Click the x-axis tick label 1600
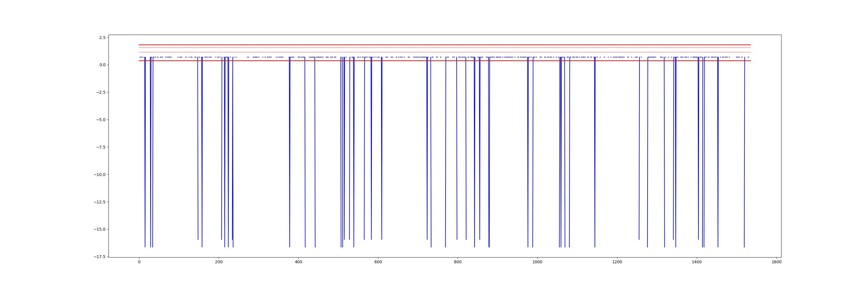The image size is (868, 289). pos(776,262)
